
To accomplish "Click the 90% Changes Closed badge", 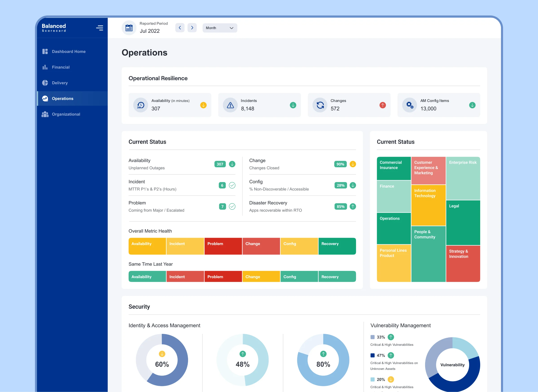I will click(x=341, y=164).
